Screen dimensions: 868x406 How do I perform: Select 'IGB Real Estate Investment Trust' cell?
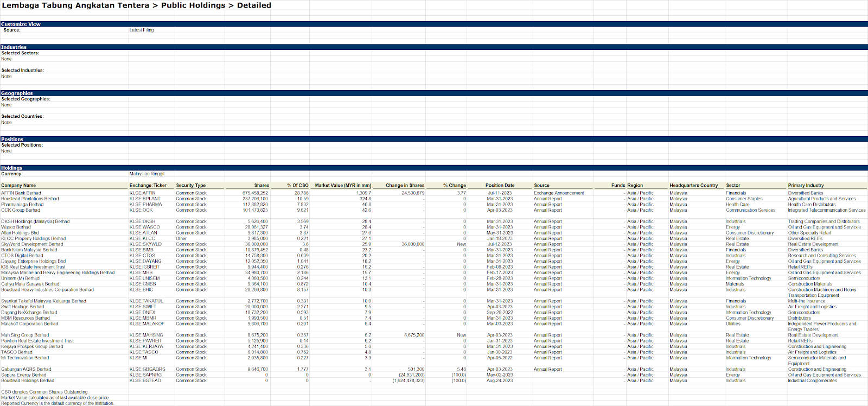pyautogui.click(x=33, y=267)
